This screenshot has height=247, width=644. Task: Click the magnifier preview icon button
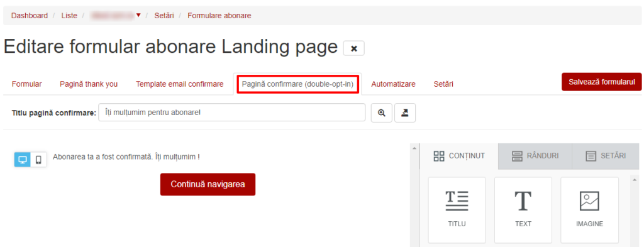tap(382, 113)
